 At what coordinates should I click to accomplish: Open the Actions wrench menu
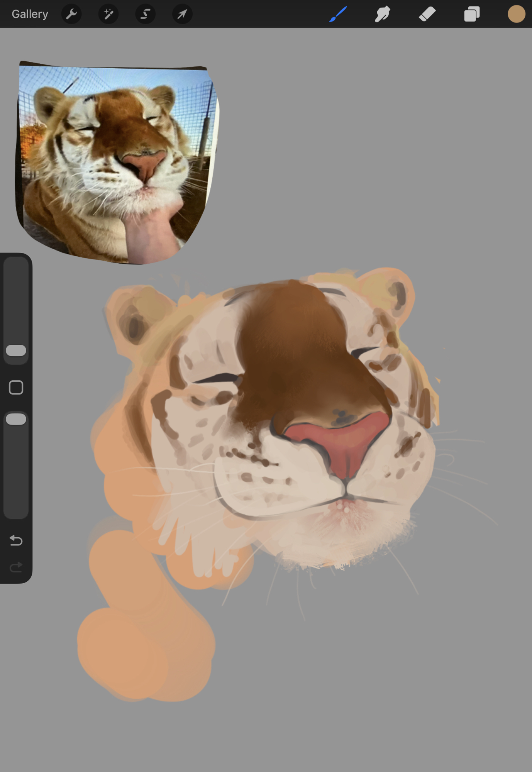coord(71,14)
